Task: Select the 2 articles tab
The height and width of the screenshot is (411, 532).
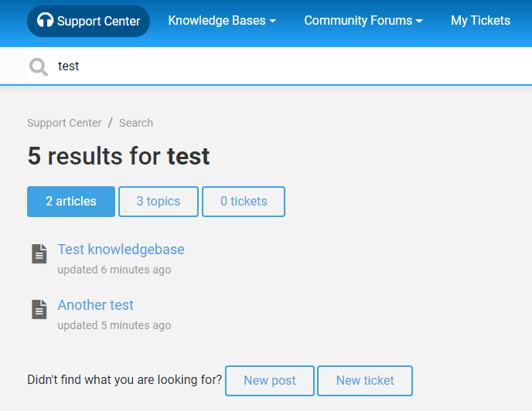Action: [x=71, y=202]
